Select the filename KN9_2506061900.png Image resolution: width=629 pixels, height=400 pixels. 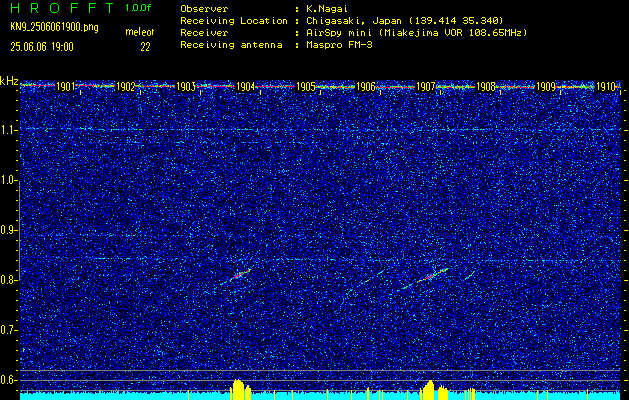point(54,27)
